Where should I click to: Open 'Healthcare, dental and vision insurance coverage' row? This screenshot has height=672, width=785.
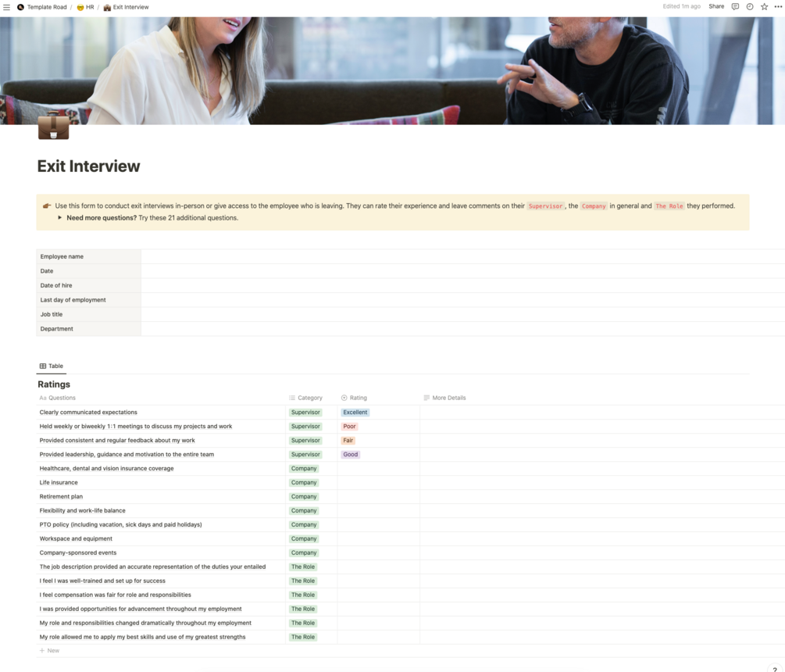click(107, 468)
